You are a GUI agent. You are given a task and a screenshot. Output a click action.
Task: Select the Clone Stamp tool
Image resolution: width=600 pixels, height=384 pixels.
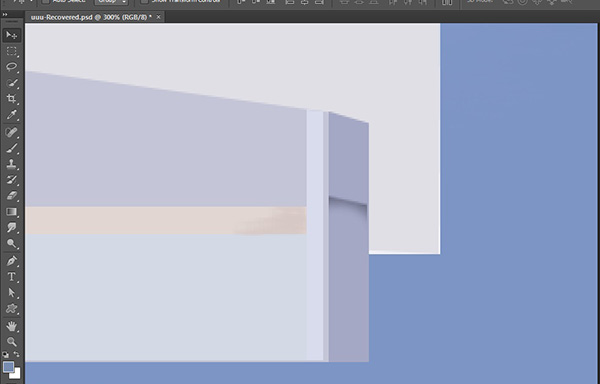click(11, 164)
